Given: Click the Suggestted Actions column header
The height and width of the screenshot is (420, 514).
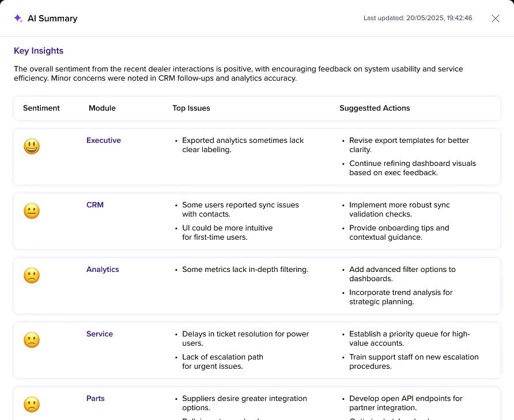Looking at the screenshot, I should coord(375,108).
